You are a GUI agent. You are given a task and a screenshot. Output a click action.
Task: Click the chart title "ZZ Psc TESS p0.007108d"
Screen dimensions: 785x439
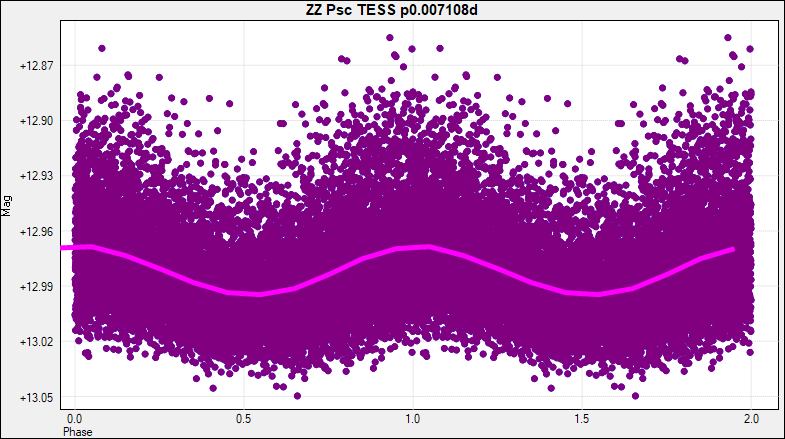click(391, 10)
